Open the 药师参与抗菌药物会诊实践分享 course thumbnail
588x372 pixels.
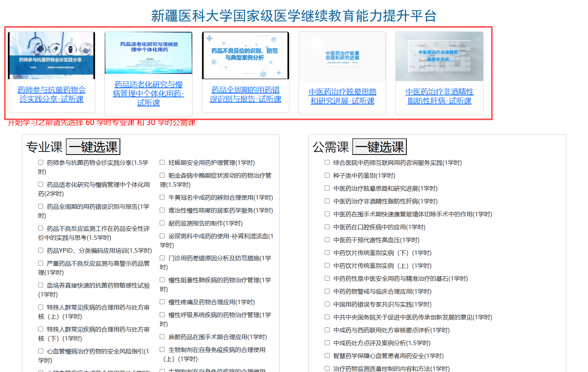(x=51, y=55)
